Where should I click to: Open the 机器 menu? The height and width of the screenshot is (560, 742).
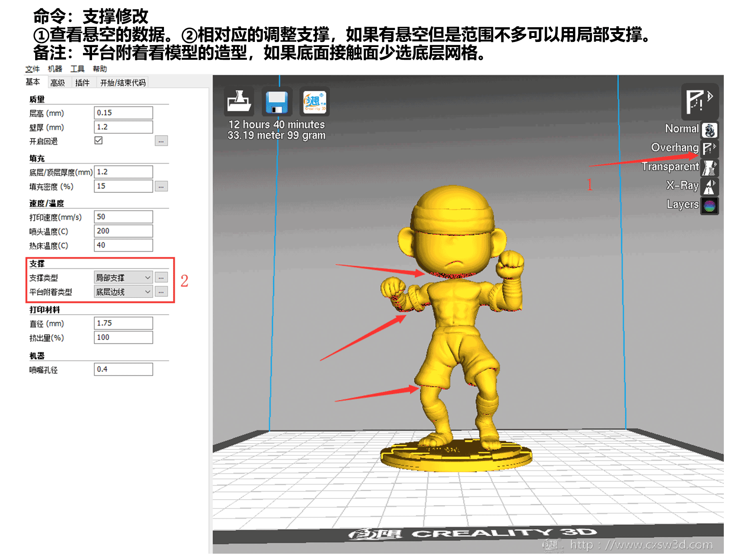[x=55, y=69]
